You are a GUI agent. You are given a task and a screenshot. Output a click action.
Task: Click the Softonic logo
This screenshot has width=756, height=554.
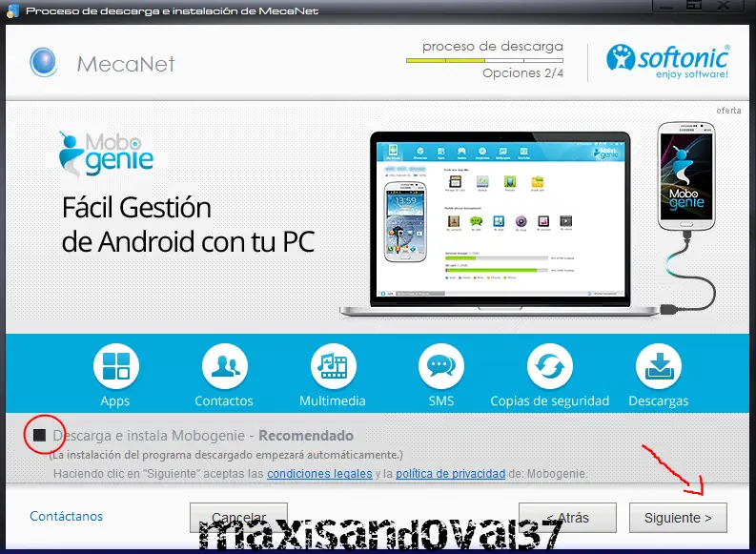click(x=668, y=61)
